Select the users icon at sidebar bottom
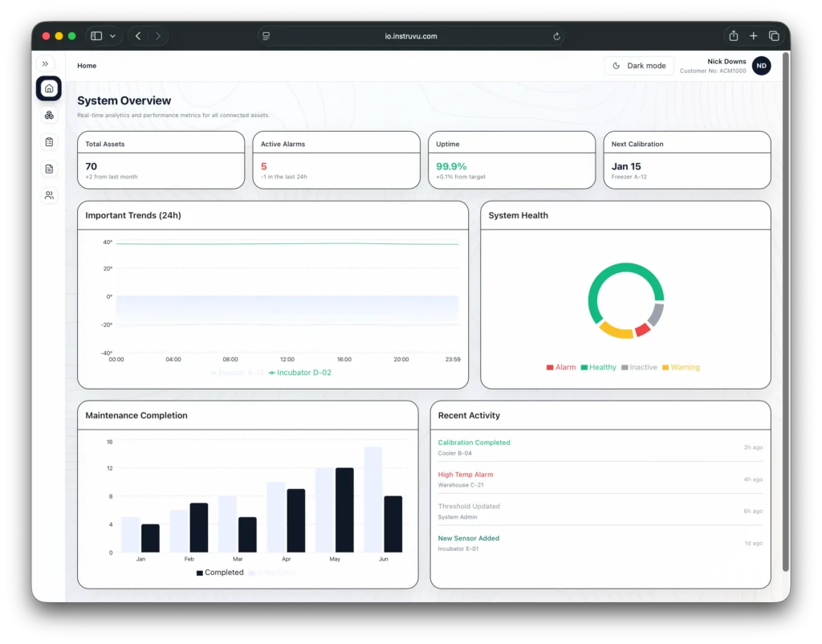This screenshot has width=822, height=644. click(x=48, y=195)
